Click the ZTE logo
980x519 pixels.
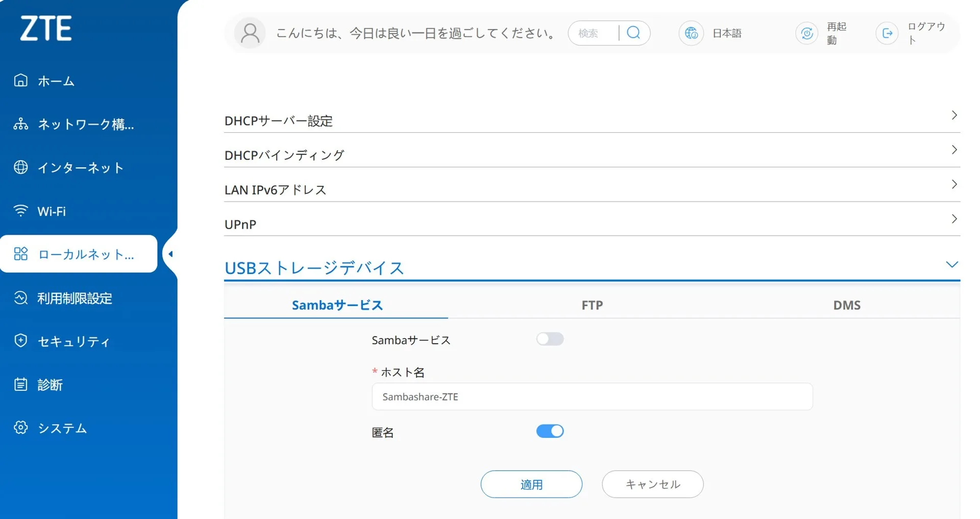tap(46, 29)
